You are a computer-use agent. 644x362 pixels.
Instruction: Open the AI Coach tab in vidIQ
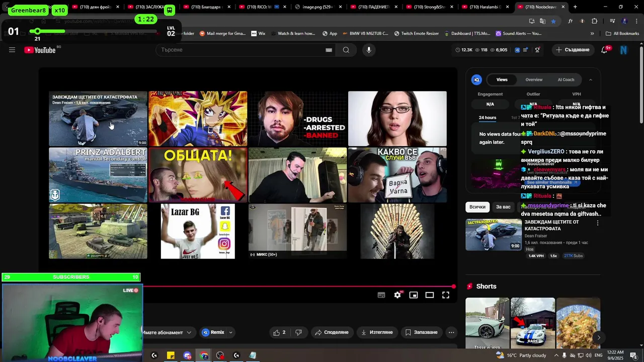(x=566, y=79)
